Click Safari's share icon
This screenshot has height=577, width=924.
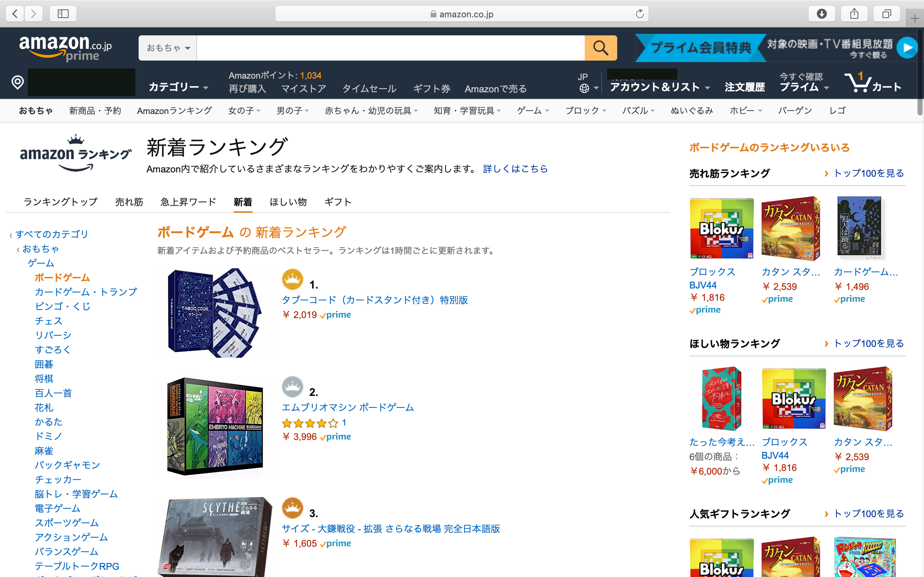coord(854,14)
